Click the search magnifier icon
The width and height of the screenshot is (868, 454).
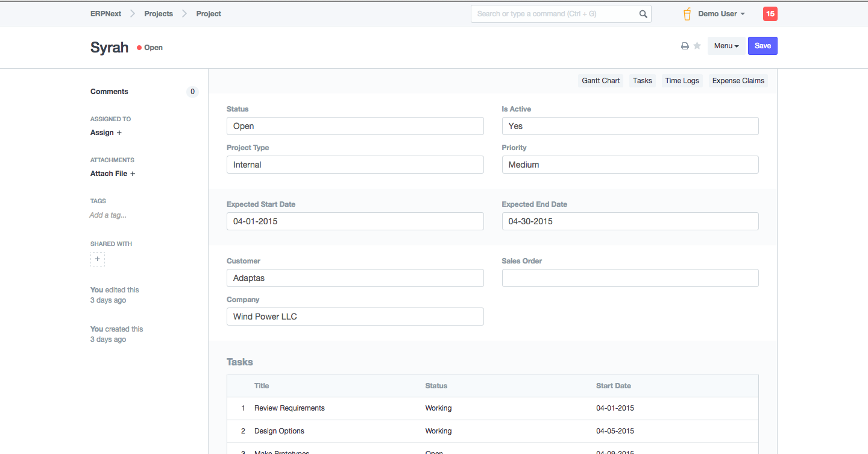(x=643, y=14)
